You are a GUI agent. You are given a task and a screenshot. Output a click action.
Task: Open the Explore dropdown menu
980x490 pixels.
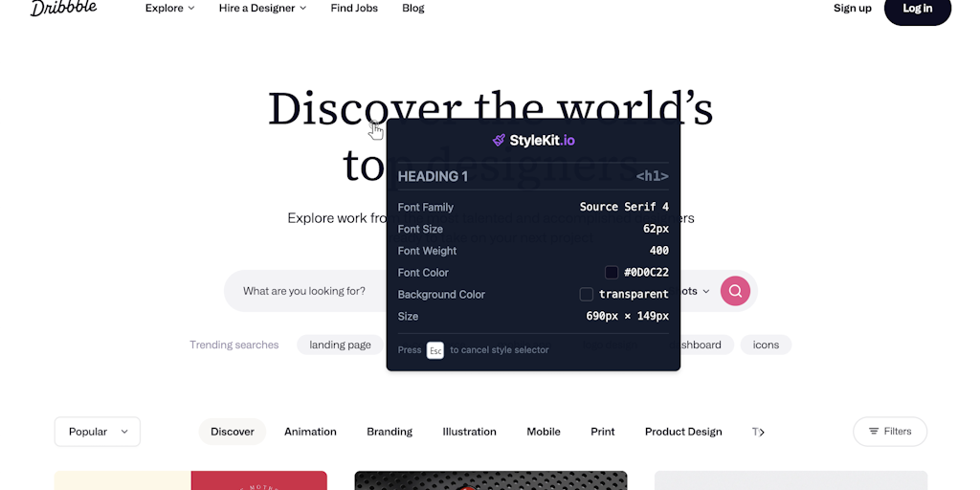(170, 8)
